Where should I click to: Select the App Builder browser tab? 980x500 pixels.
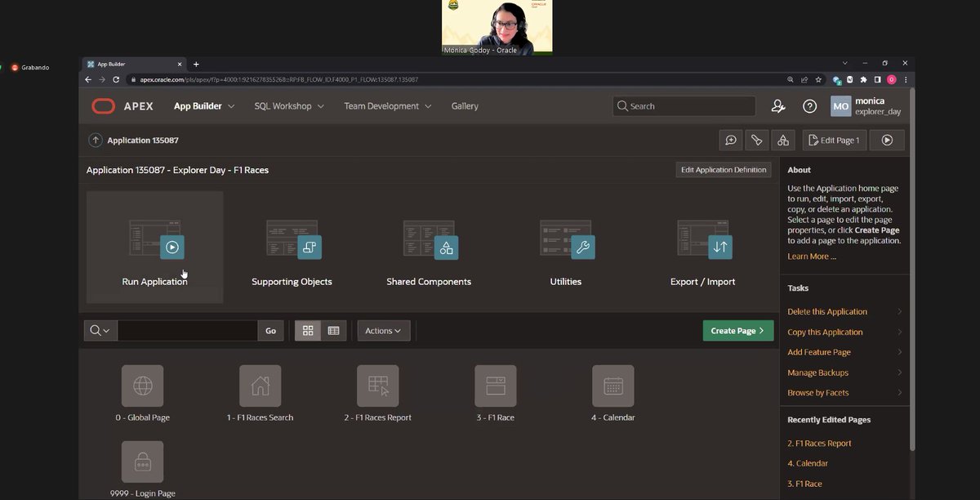point(135,64)
